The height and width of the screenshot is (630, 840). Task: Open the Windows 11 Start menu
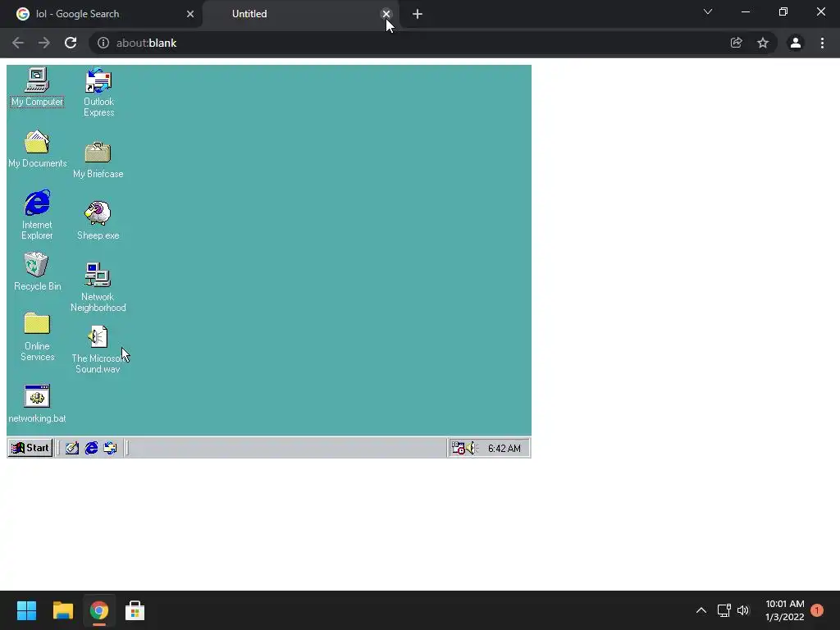point(26,610)
